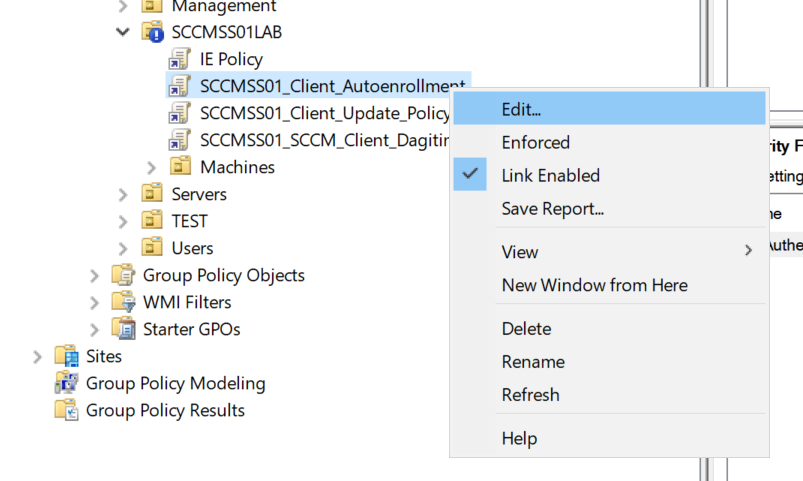Expand the Machines tree node
The height and width of the screenshot is (481, 803).
[151, 168]
